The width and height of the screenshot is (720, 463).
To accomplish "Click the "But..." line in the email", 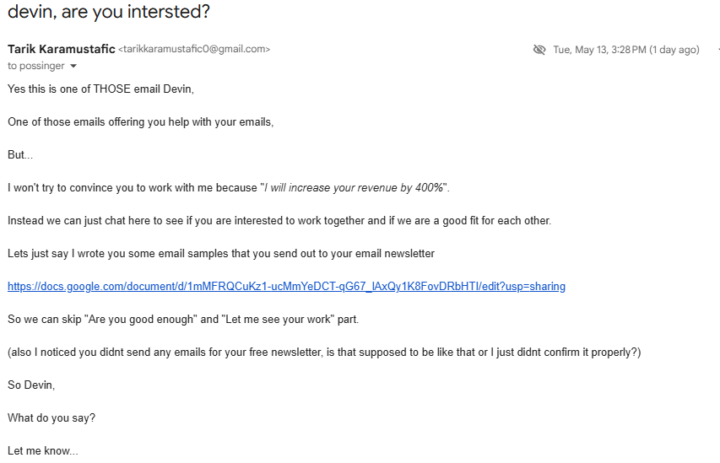I will tap(20, 155).
